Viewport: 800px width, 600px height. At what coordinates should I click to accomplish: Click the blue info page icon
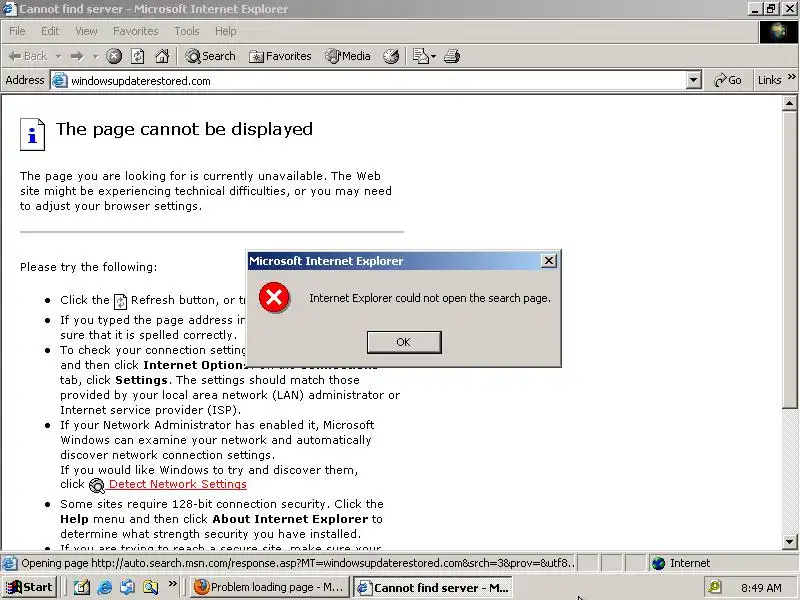click(32, 134)
